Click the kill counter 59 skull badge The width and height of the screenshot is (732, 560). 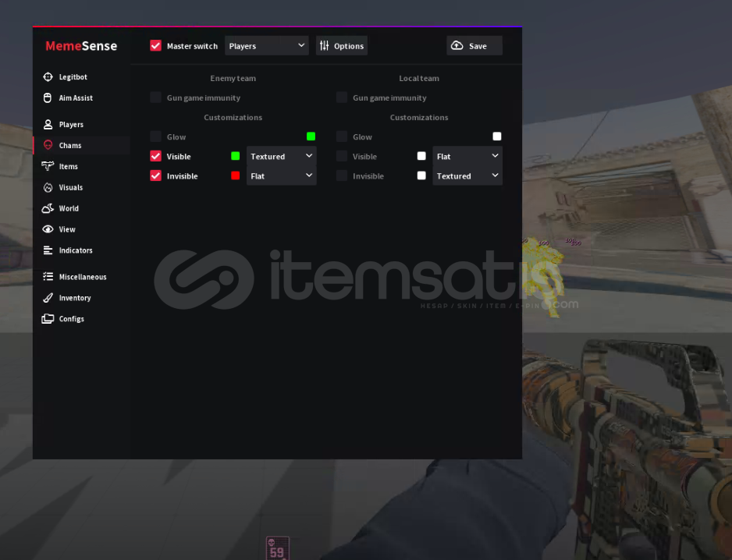(277, 548)
